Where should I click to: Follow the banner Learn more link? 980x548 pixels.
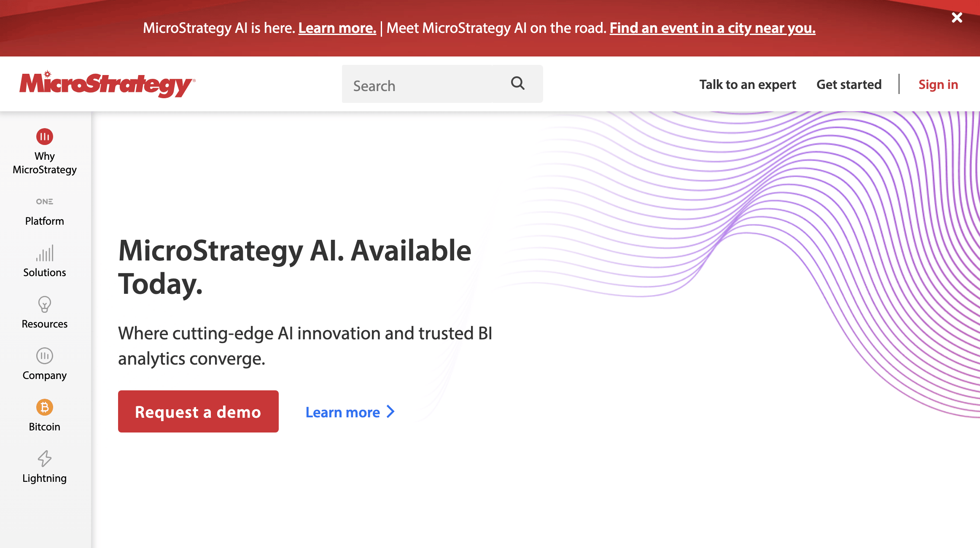click(337, 28)
